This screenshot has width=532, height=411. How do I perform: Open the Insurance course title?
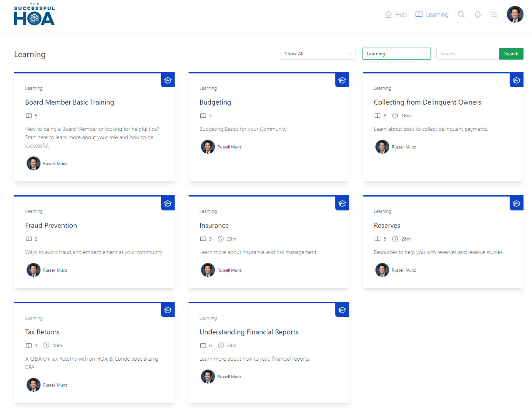pyautogui.click(x=214, y=225)
